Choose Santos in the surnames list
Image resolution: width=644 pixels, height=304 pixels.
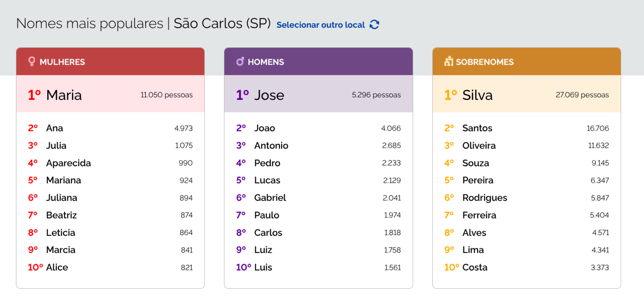477,128
